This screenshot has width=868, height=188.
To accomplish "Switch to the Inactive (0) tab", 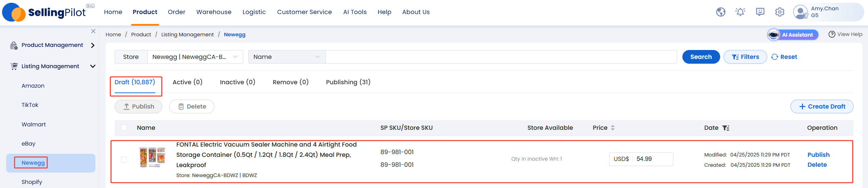I will (x=238, y=82).
